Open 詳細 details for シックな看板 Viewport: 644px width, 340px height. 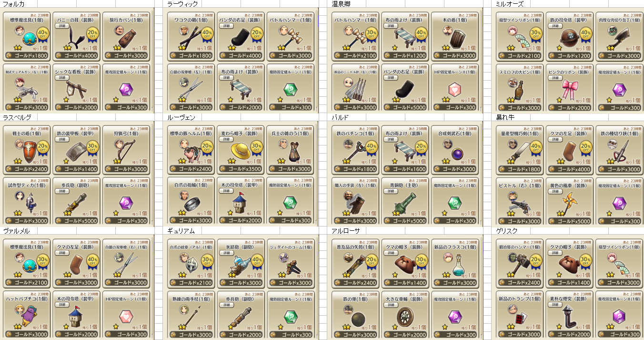pyautogui.click(x=62, y=77)
